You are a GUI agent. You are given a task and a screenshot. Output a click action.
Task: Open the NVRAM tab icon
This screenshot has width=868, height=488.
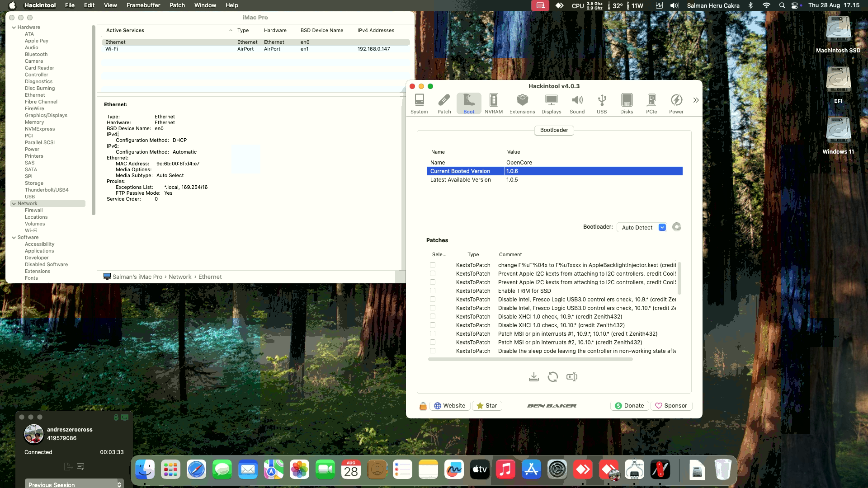point(493,103)
